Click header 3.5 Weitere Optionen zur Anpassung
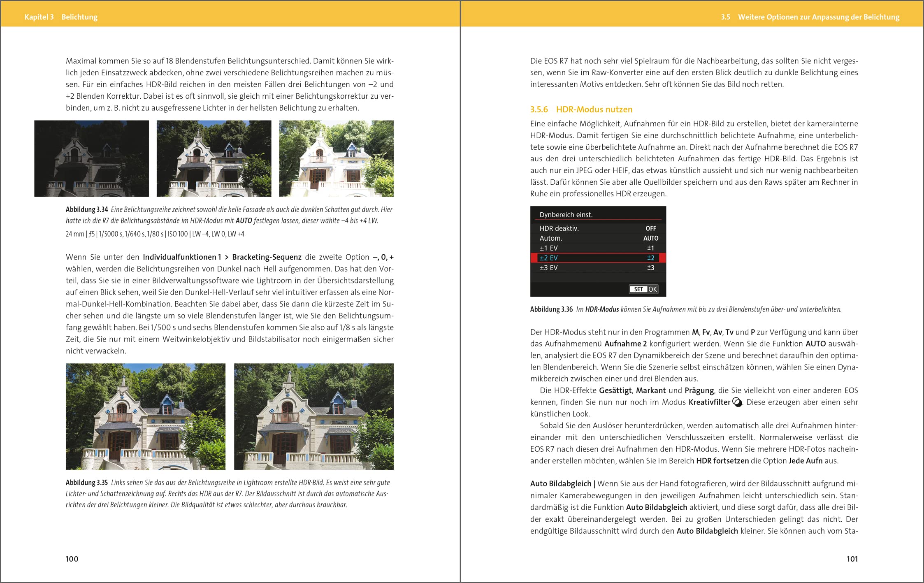 point(810,17)
